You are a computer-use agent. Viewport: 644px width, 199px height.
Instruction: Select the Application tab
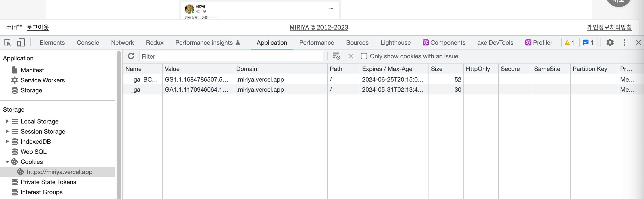272,42
